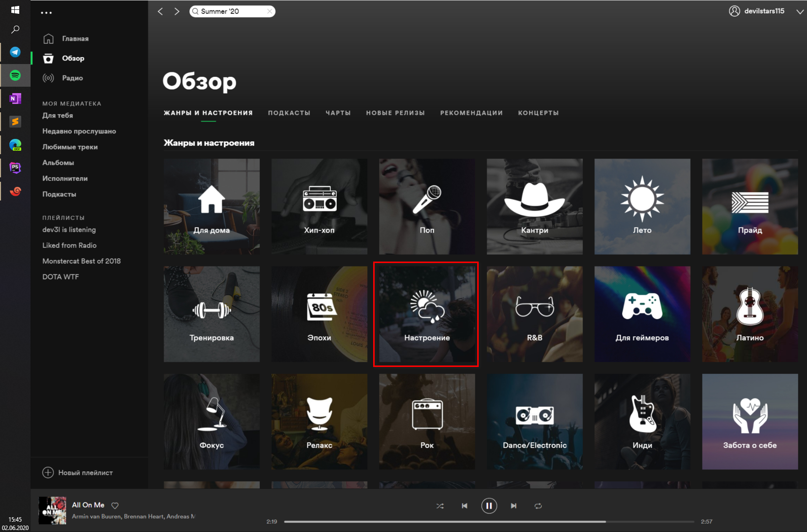Open the Рок genre tile
Viewport: 807px width, 532px height.
point(427,422)
